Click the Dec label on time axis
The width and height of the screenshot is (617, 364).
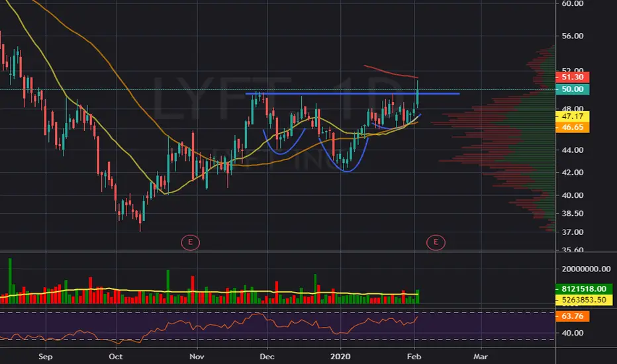(x=267, y=357)
